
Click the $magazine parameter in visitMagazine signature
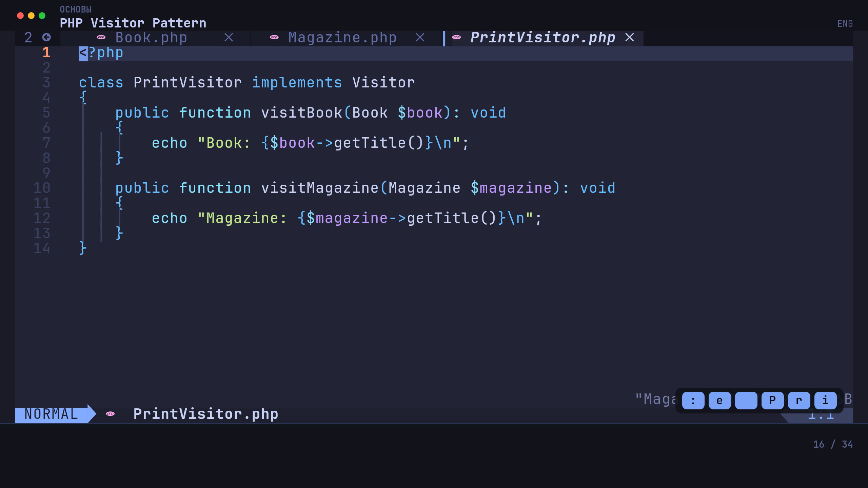pyautogui.click(x=511, y=188)
